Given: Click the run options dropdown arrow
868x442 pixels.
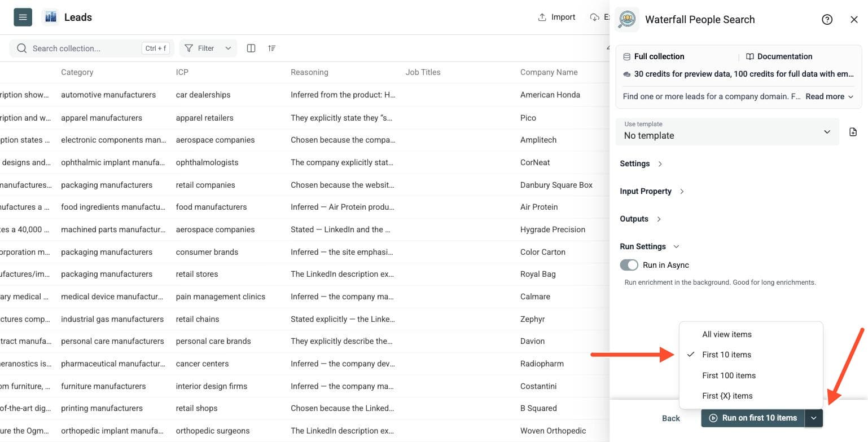Looking at the screenshot, I should pyautogui.click(x=813, y=418).
